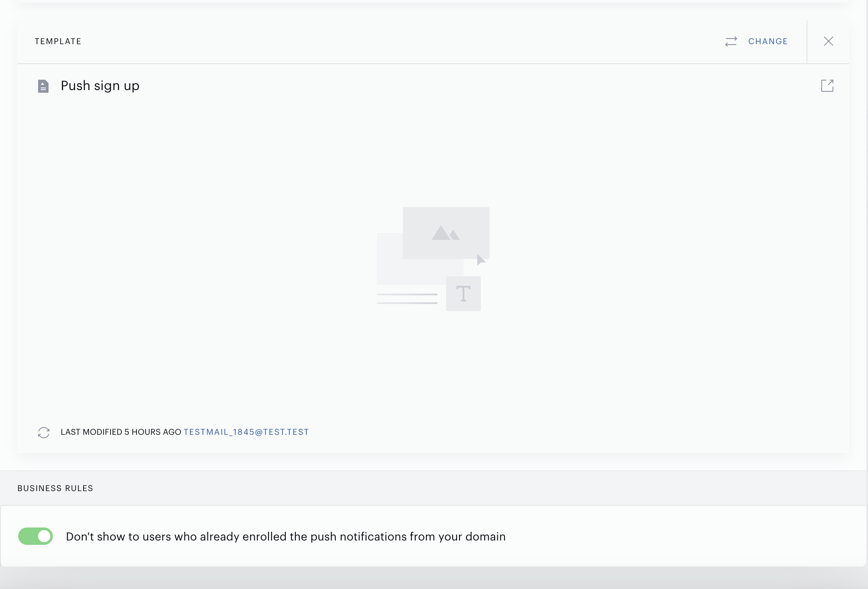Select the Push sign up template title

[100, 86]
